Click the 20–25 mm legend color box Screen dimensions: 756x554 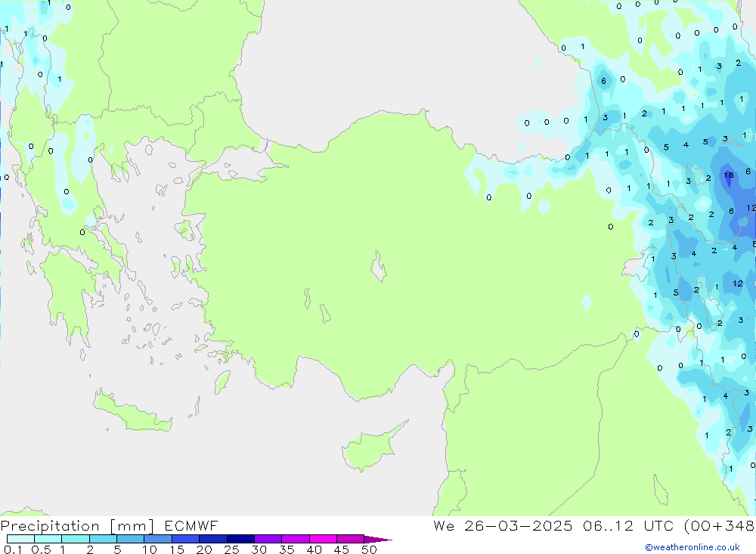point(212,539)
